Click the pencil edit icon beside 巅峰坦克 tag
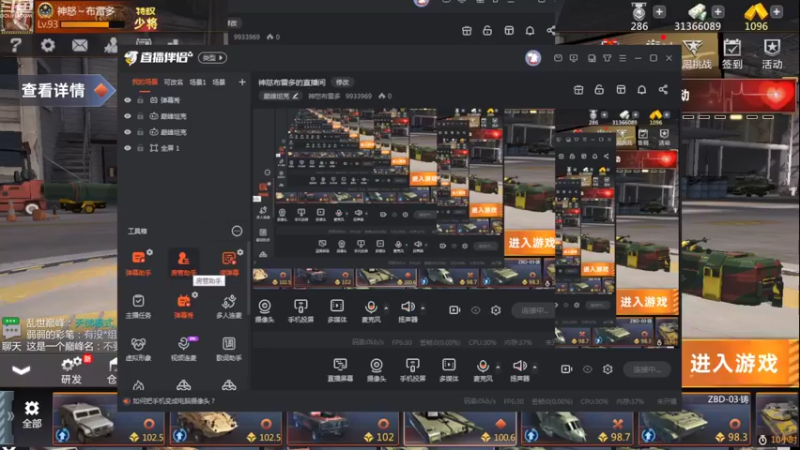800x450 pixels. click(x=295, y=96)
